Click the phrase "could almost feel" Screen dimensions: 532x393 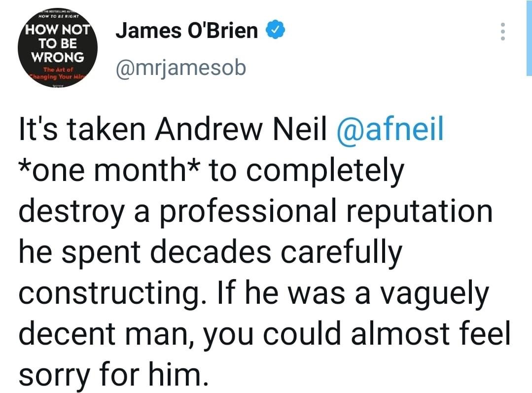[386, 333]
